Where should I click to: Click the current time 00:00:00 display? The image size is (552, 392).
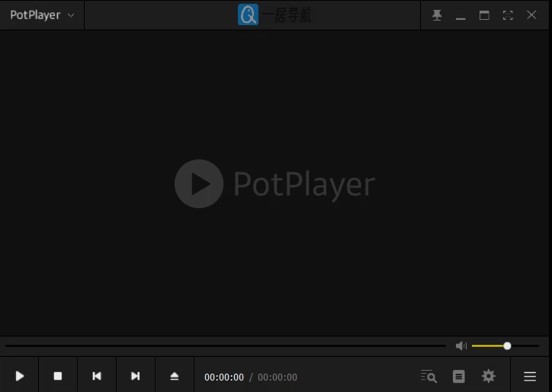pyautogui.click(x=224, y=378)
